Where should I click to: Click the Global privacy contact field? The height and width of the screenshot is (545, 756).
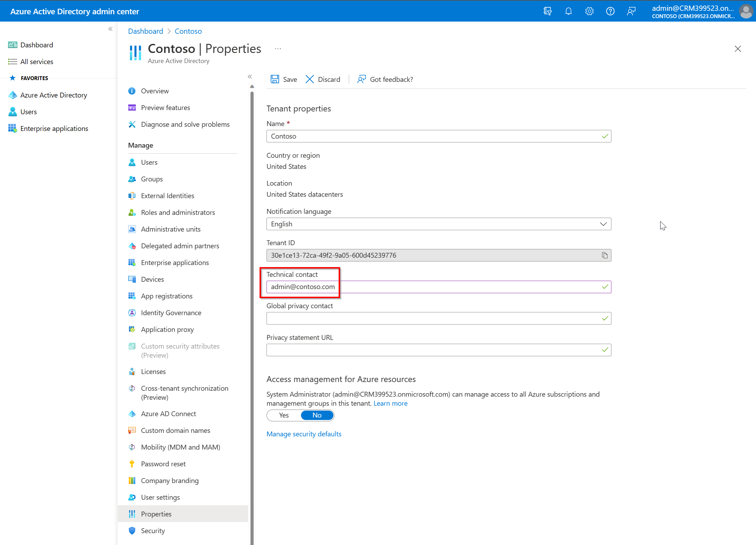(x=439, y=318)
